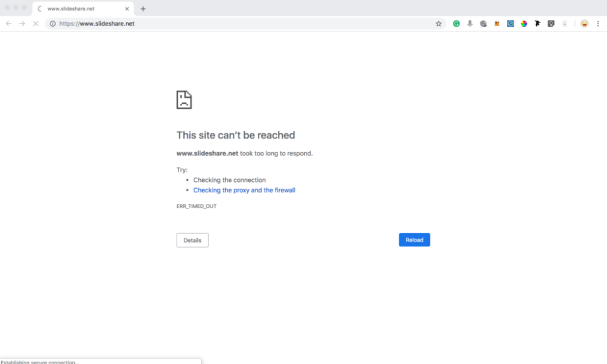Open the Grammarly extension

pyautogui.click(x=456, y=24)
